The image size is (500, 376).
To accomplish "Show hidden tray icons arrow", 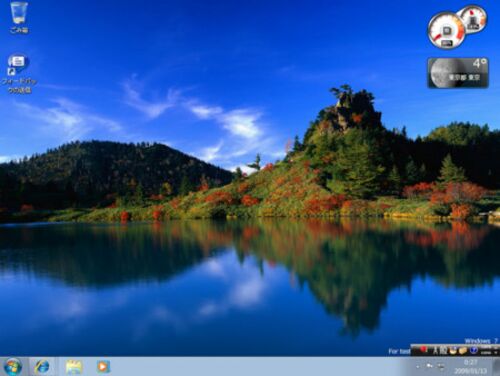I will [417, 367].
